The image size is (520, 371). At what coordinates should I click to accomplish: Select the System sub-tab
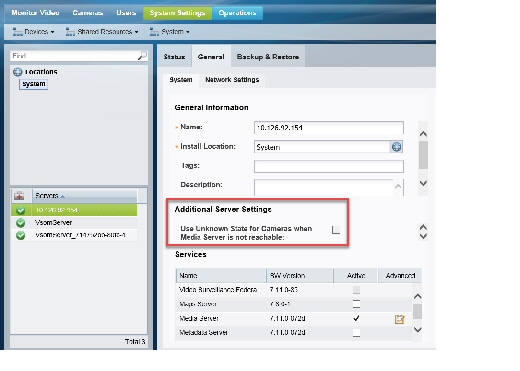181,80
